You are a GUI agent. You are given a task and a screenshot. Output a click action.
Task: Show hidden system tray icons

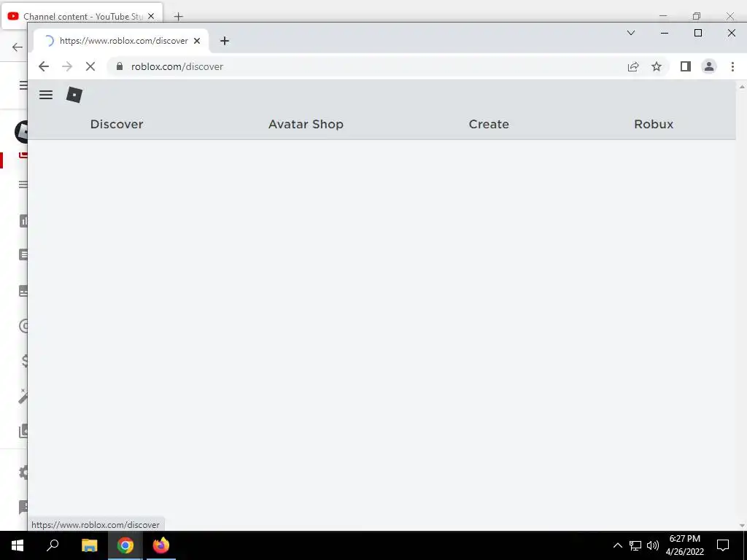tap(617, 545)
